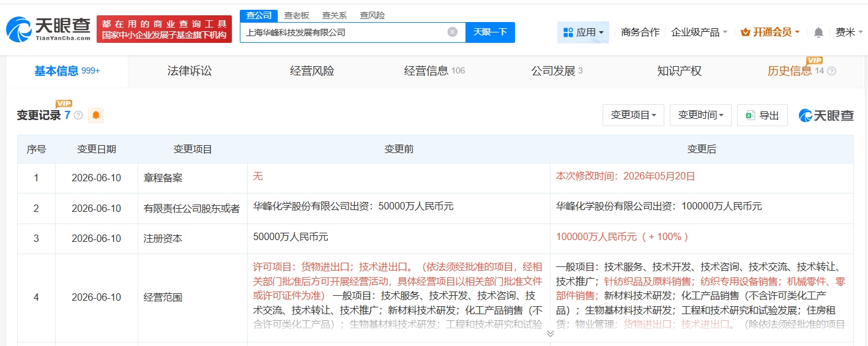This screenshot has height=346, width=868.
Task: Clear the search box with the X icon
Action: coord(452,32)
